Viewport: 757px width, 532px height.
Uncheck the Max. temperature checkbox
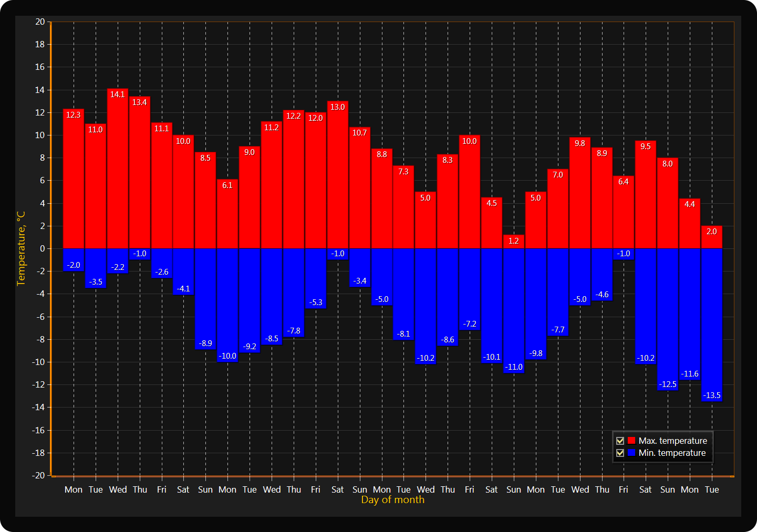[620, 441]
